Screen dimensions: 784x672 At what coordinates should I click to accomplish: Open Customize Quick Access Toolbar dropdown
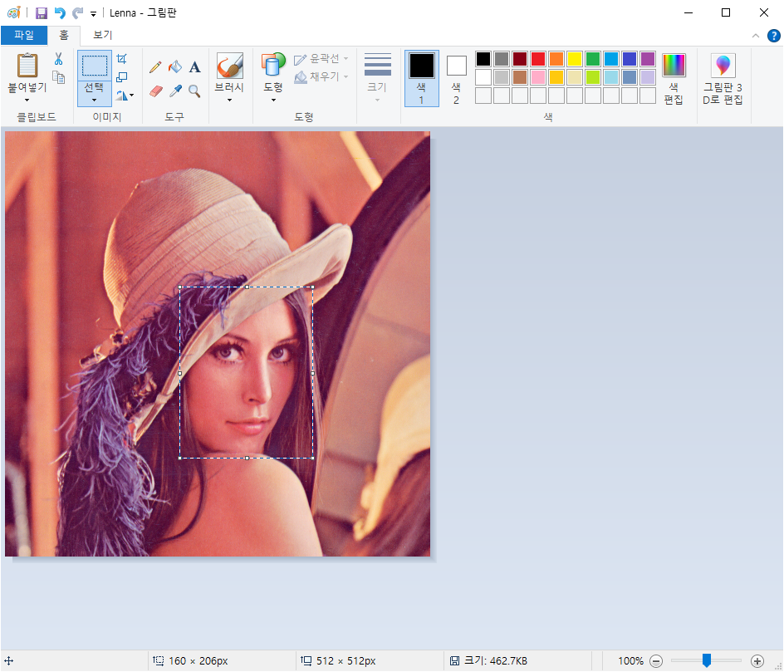[94, 13]
